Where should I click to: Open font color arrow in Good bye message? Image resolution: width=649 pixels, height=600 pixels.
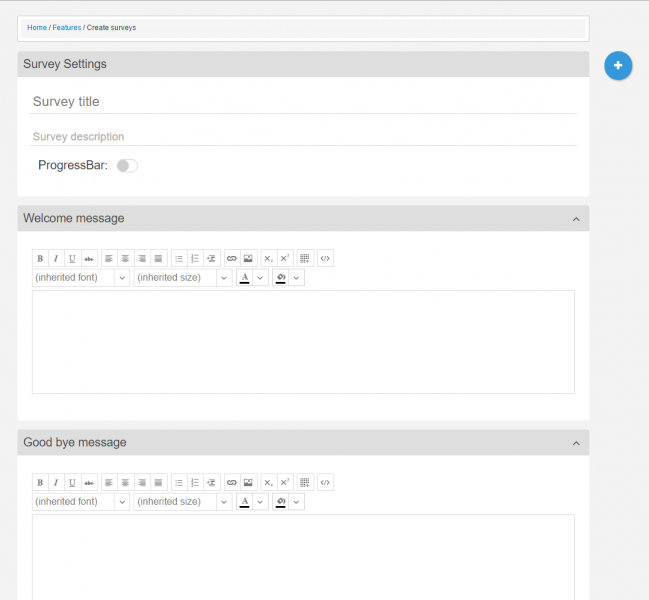click(x=260, y=502)
